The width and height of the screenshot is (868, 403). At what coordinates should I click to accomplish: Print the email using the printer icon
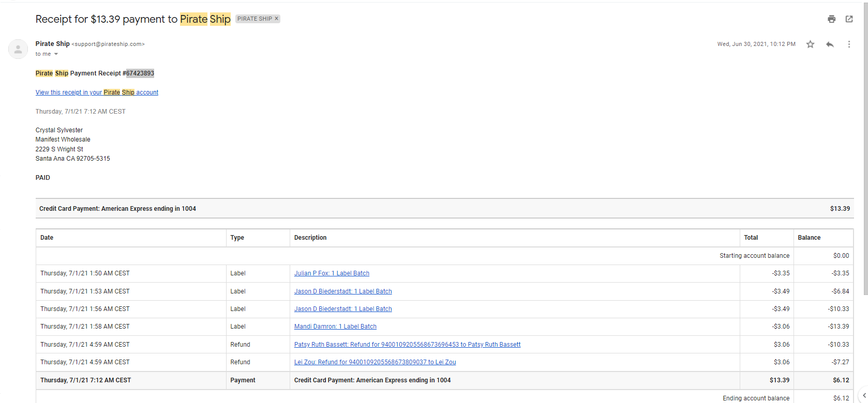pos(831,19)
